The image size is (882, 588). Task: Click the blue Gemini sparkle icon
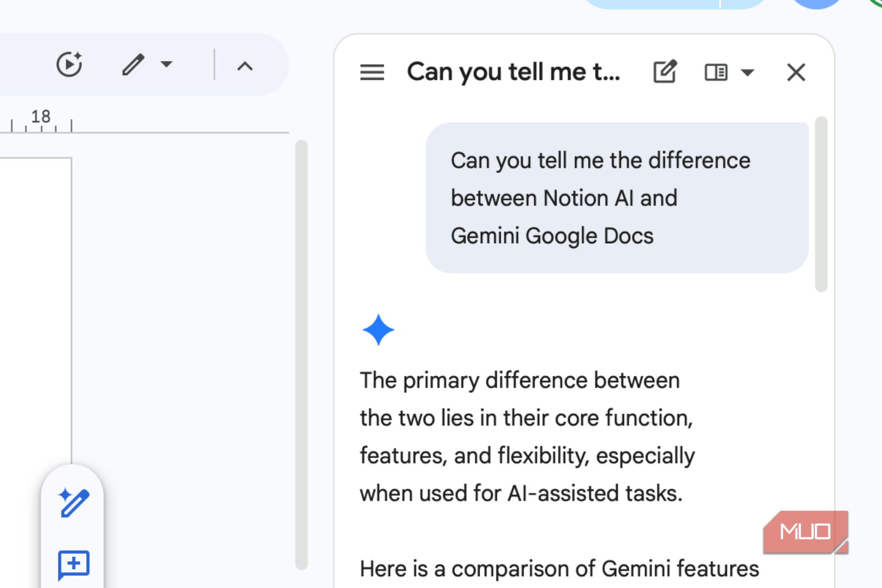click(378, 330)
